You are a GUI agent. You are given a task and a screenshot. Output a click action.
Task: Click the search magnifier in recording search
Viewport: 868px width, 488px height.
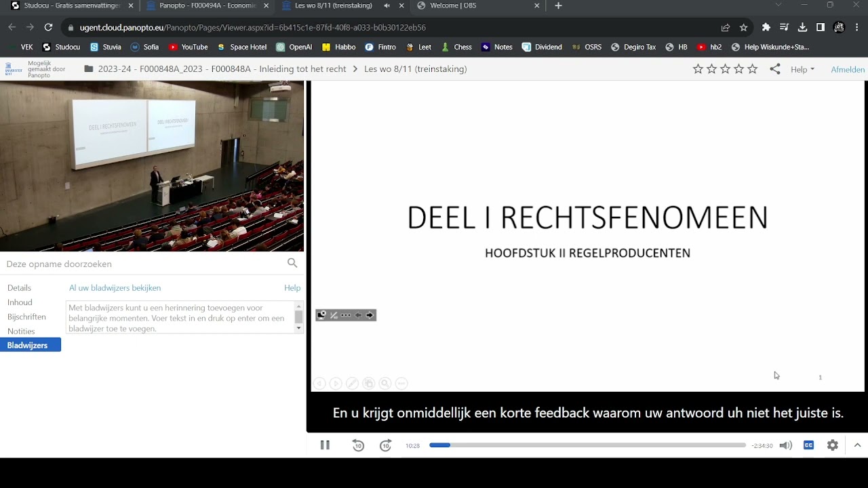pyautogui.click(x=292, y=263)
